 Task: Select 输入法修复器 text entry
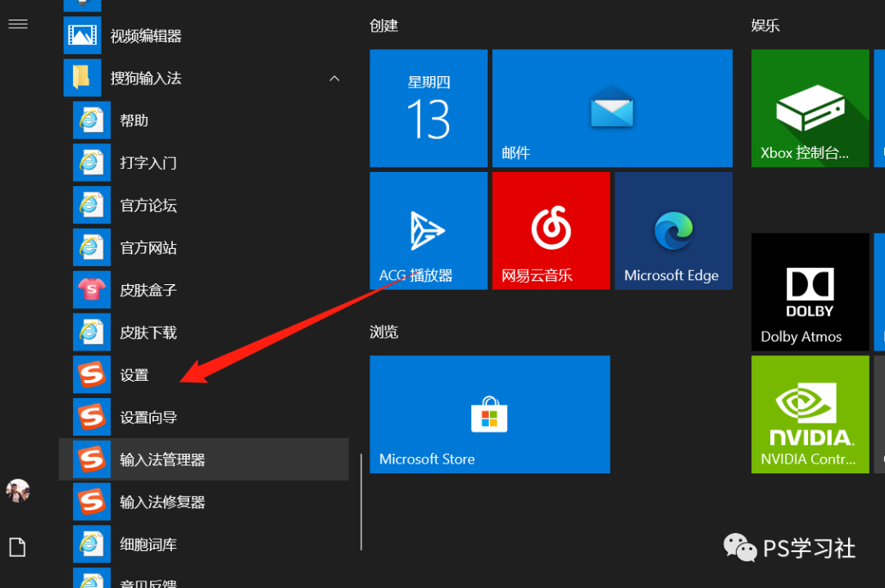[x=162, y=502]
